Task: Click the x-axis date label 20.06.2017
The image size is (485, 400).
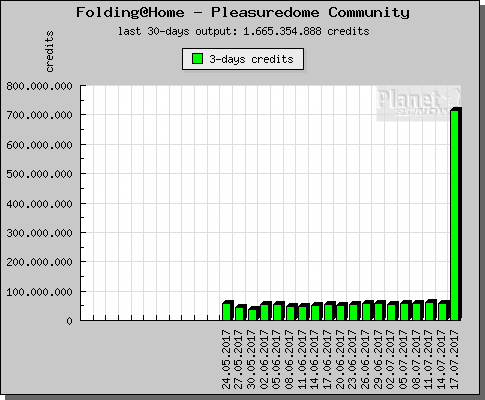Action: 341,359
